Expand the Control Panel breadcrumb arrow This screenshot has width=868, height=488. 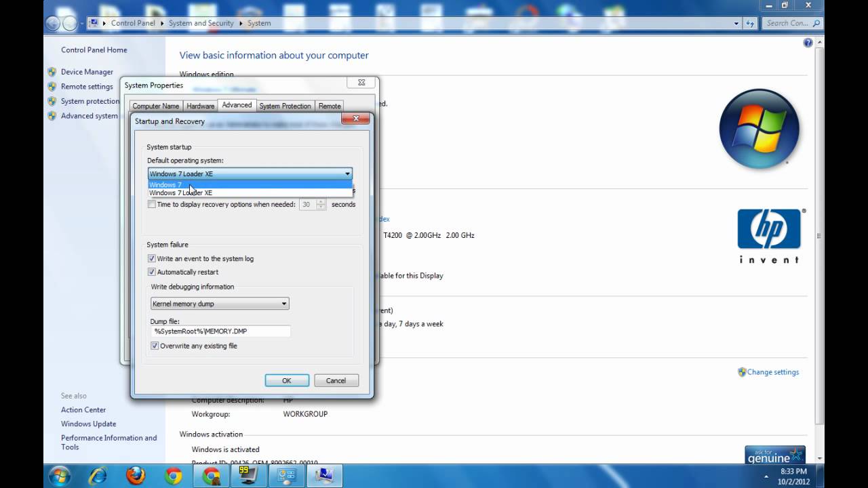162,23
